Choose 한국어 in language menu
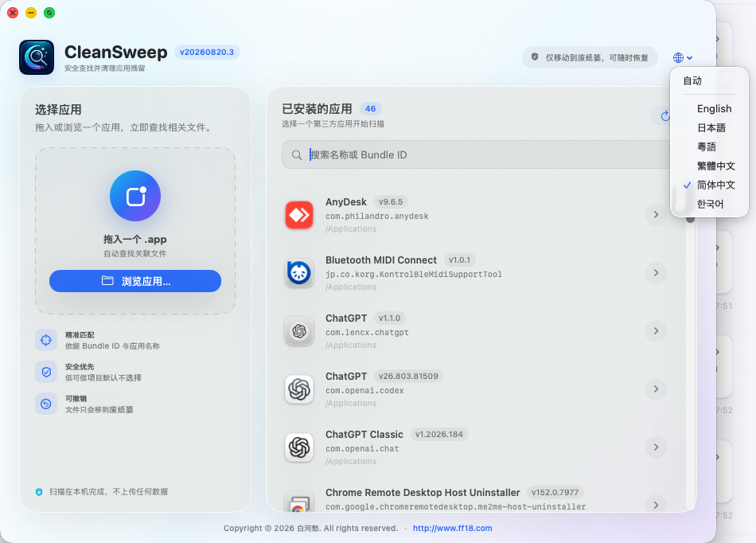The height and width of the screenshot is (543, 756). coord(709,204)
